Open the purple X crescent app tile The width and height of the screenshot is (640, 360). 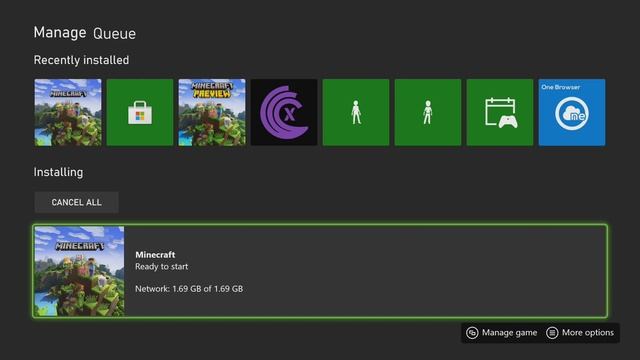[284, 112]
